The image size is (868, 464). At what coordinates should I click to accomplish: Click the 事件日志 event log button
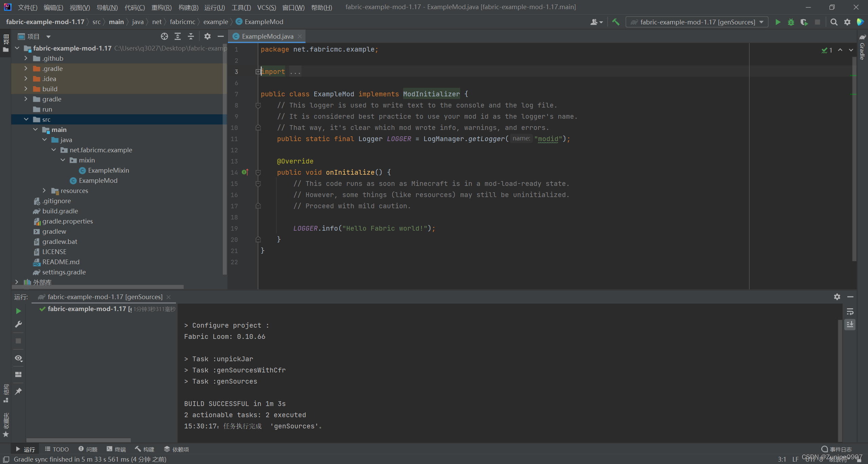(836, 449)
